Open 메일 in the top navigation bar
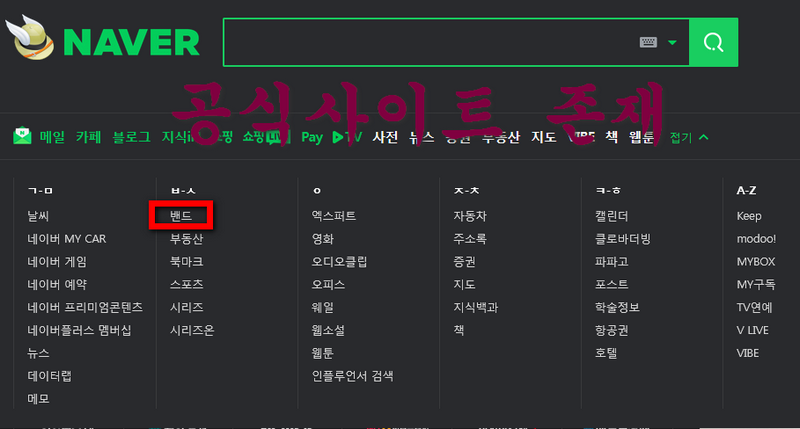 52,137
